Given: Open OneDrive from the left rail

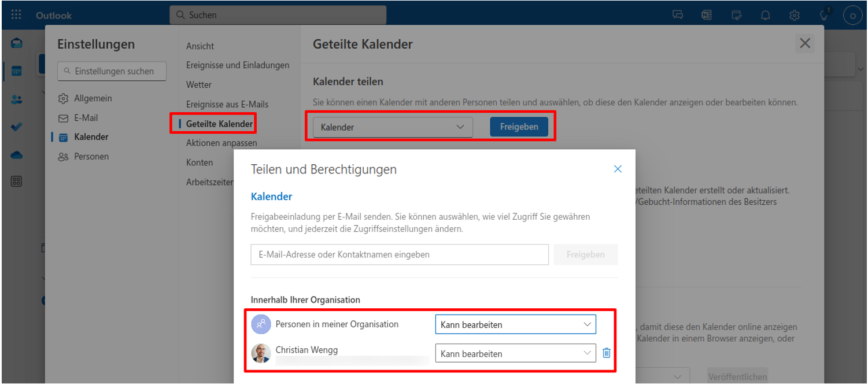Looking at the screenshot, I should point(17,155).
